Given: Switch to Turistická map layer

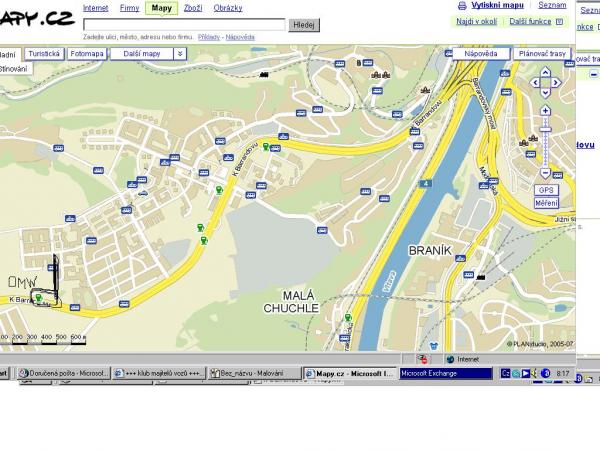Looking at the screenshot, I should (x=45, y=53).
